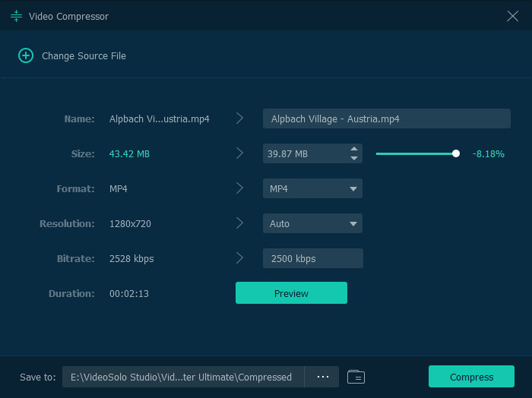The image size is (532, 398).
Task: Click the Save to path field
Action: 182,377
